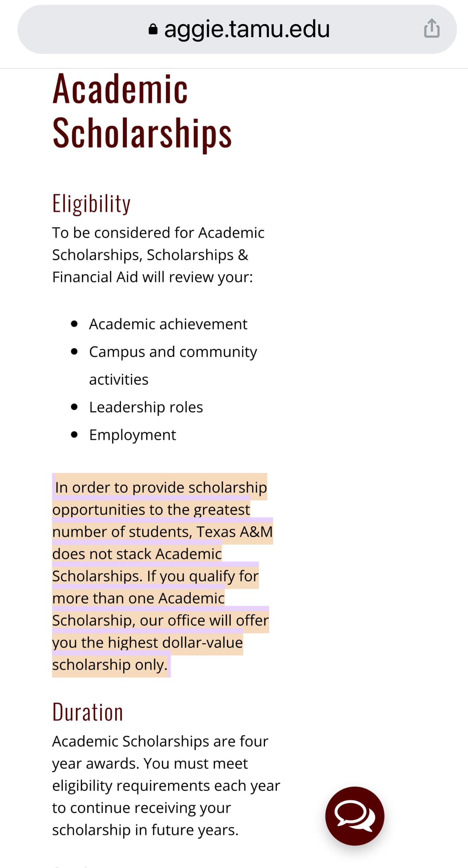This screenshot has height=868, width=468.
Task: Tap the share icon in address bar
Action: [x=432, y=28]
